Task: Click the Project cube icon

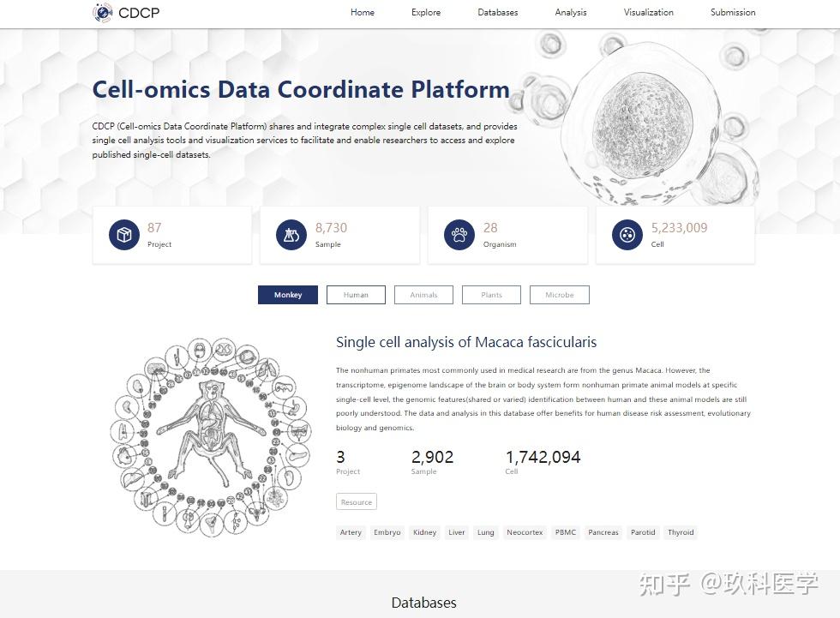Action: [123, 234]
